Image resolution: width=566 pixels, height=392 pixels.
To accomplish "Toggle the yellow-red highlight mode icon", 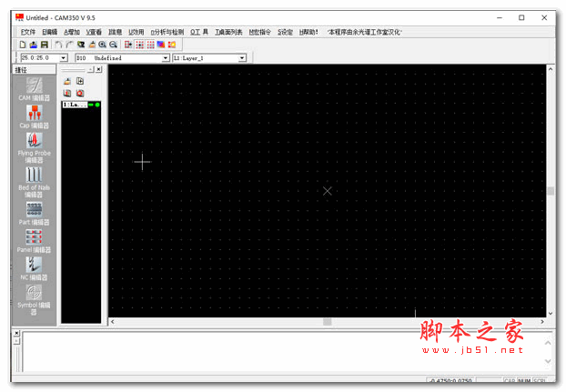I will pyautogui.click(x=172, y=45).
